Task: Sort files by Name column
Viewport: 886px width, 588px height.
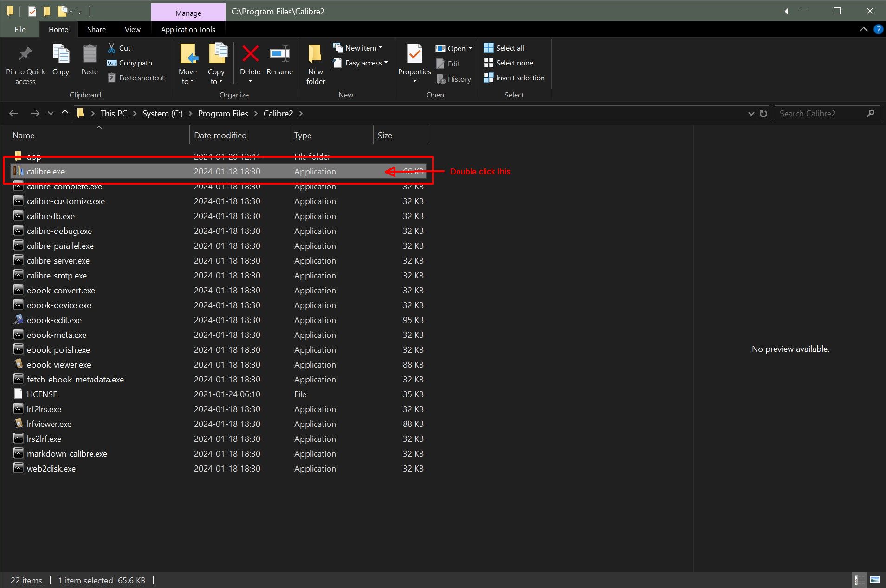Action: (99, 135)
